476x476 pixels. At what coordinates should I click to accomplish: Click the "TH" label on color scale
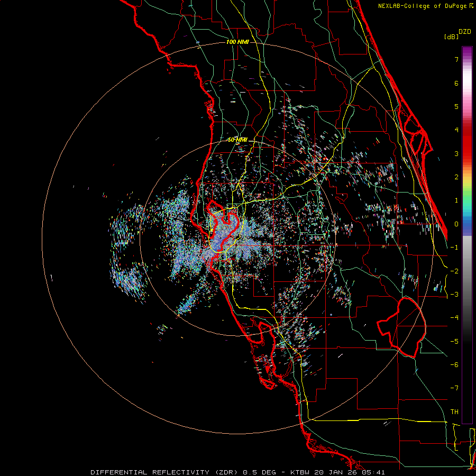click(454, 412)
